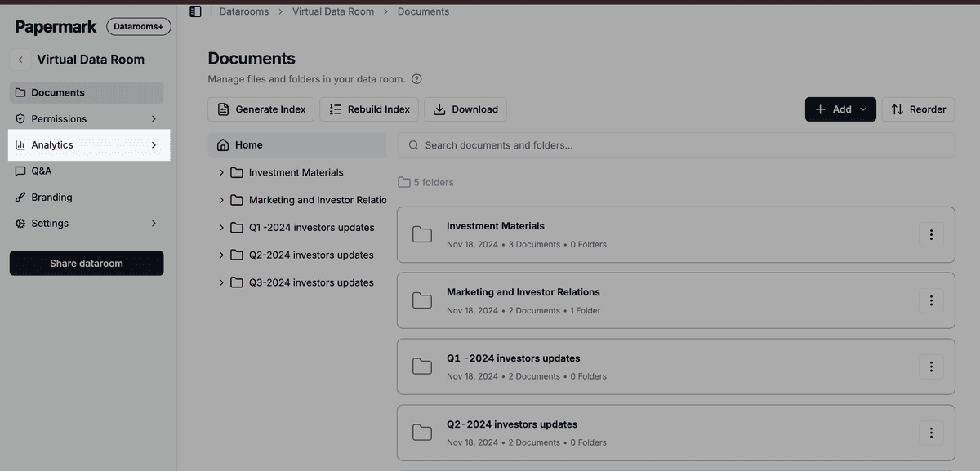Toggle the sidebar panel icon

point(195,11)
